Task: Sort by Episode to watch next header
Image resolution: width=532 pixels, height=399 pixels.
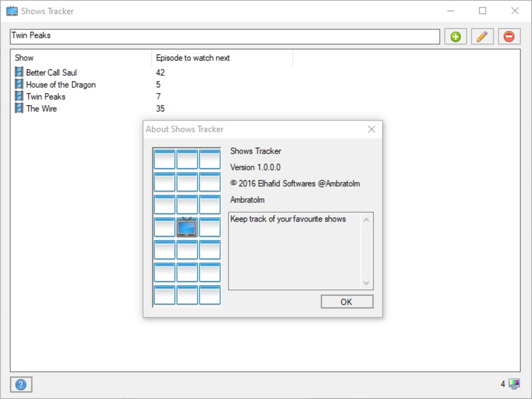Action: (x=222, y=58)
